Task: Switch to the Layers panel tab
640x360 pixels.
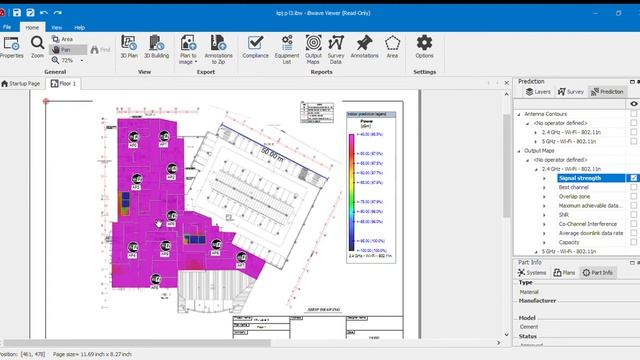Action: (538, 92)
